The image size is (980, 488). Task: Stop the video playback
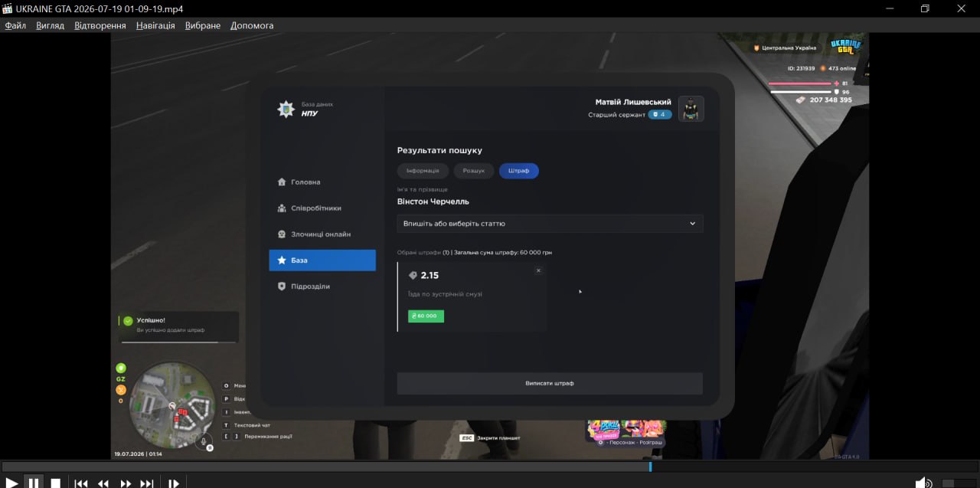click(x=56, y=483)
